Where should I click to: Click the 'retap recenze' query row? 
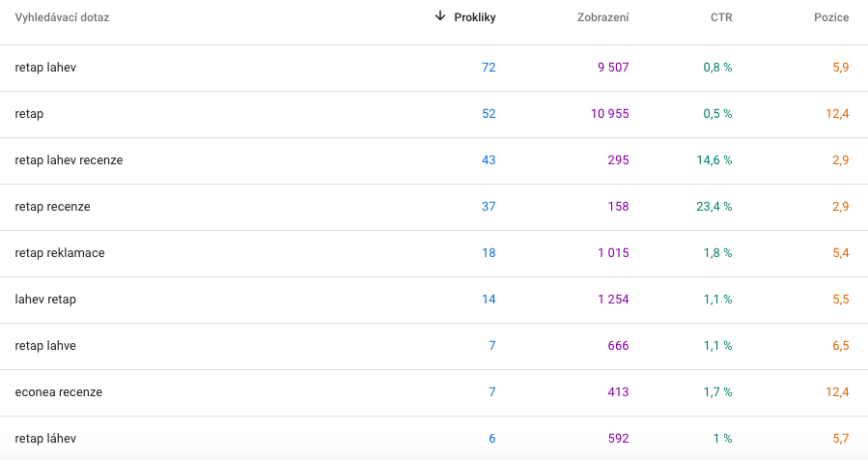52,207
